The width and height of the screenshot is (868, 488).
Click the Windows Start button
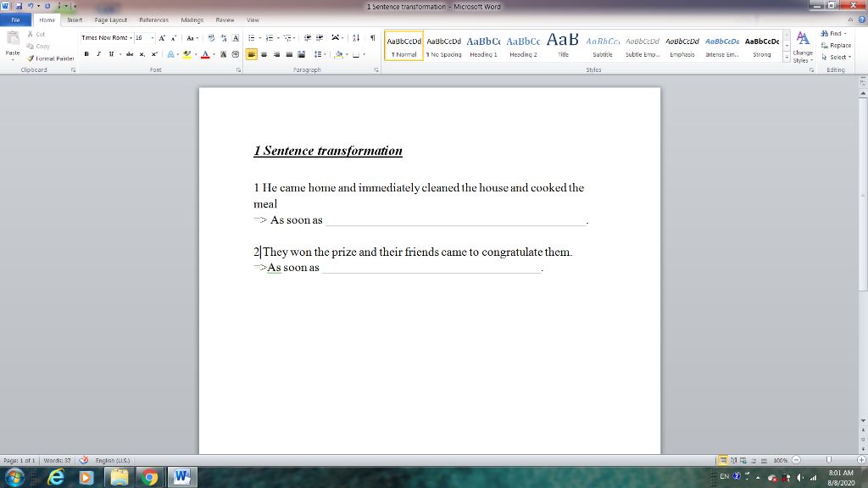point(14,477)
